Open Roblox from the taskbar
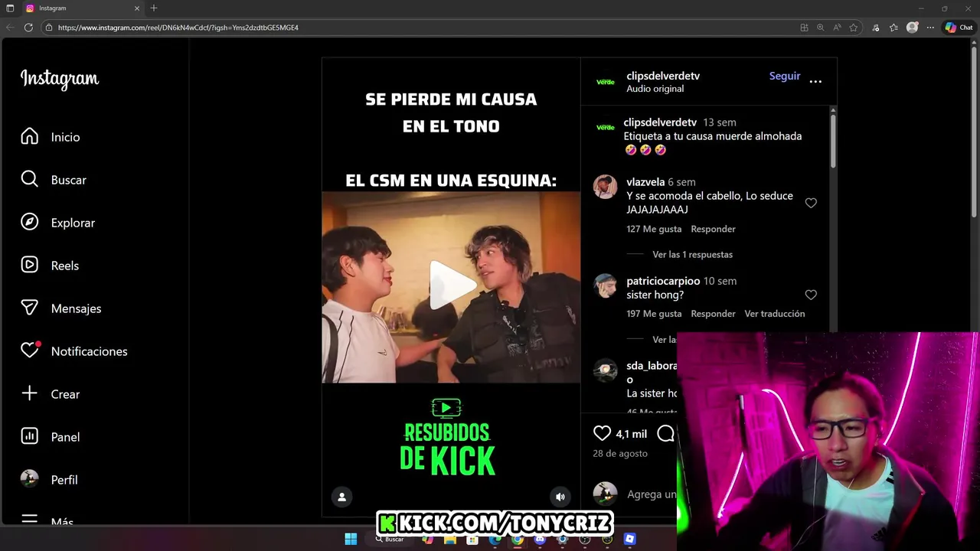The width and height of the screenshot is (980, 551). (629, 539)
